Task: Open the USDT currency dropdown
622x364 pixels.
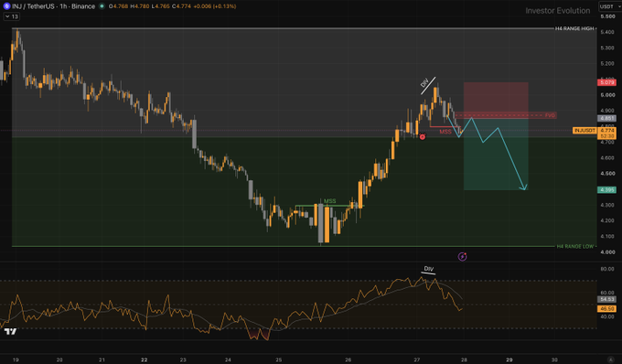Action: tap(609, 6)
